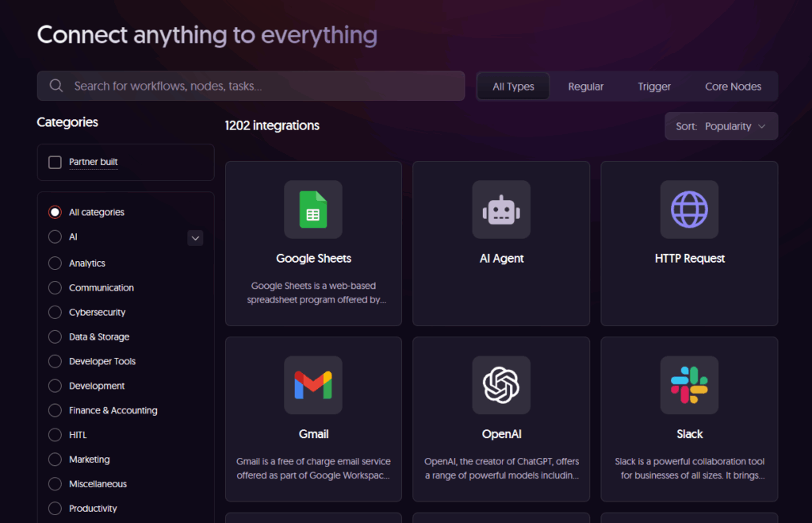Open the Gmail envelope icon
Image resolution: width=812 pixels, height=523 pixels.
313,385
